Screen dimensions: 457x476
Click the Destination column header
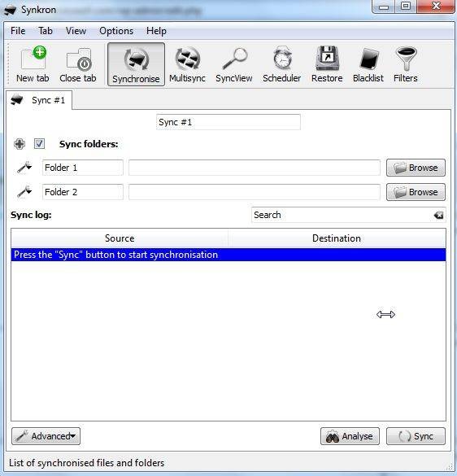pyautogui.click(x=337, y=238)
